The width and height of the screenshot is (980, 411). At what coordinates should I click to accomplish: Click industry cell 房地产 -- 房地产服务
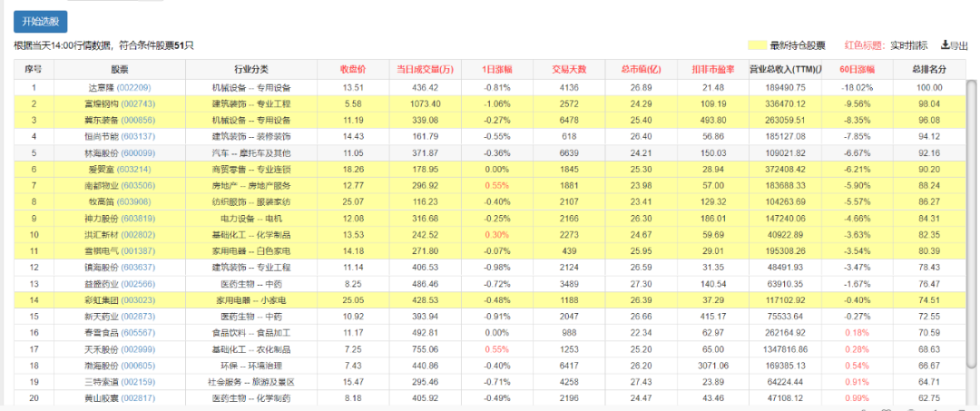tap(252, 185)
